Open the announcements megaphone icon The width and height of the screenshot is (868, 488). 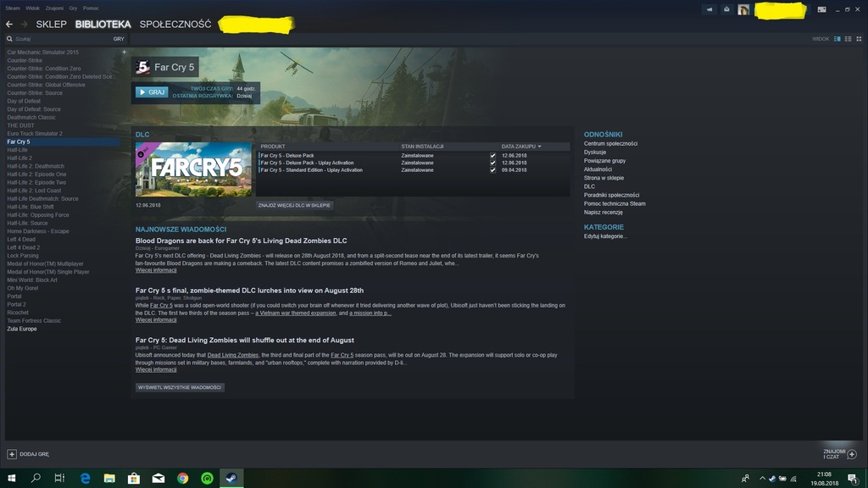pyautogui.click(x=709, y=9)
